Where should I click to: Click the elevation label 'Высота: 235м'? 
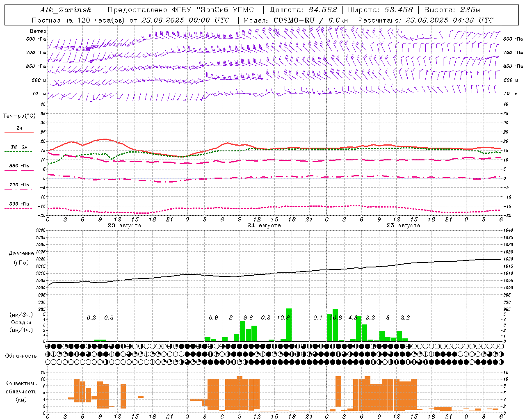click(452, 10)
